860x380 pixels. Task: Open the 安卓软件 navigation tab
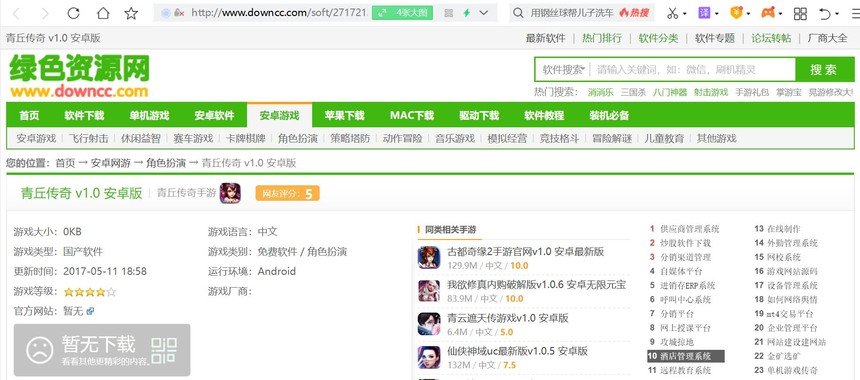pos(214,115)
